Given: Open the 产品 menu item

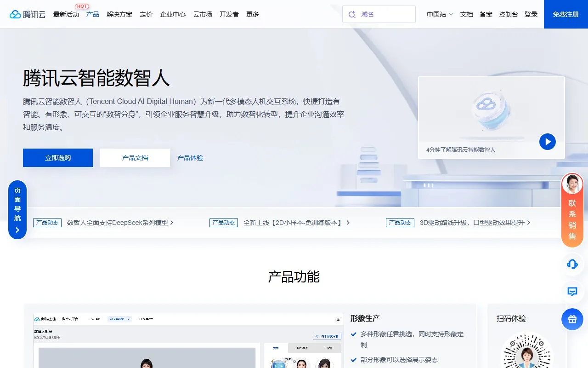Looking at the screenshot, I should pyautogui.click(x=92, y=14).
